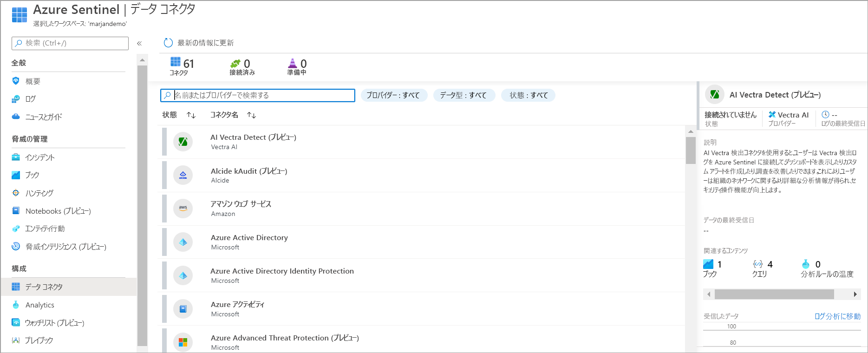Click the Analytics flask icon
The image size is (868, 353).
tap(16, 305)
